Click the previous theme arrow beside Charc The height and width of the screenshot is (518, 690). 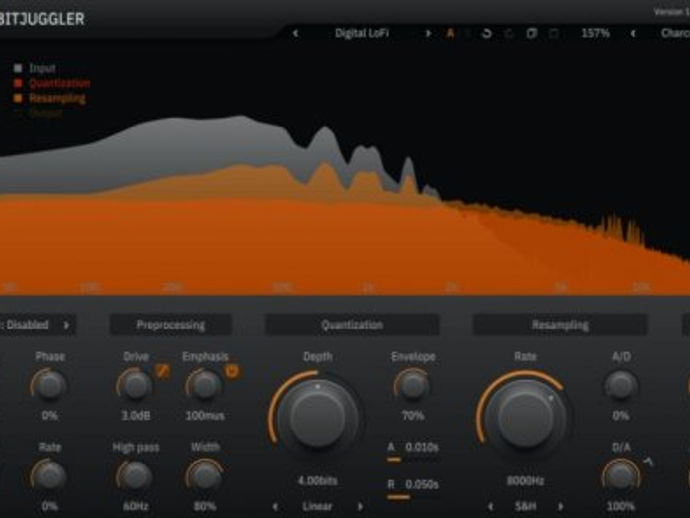click(633, 33)
